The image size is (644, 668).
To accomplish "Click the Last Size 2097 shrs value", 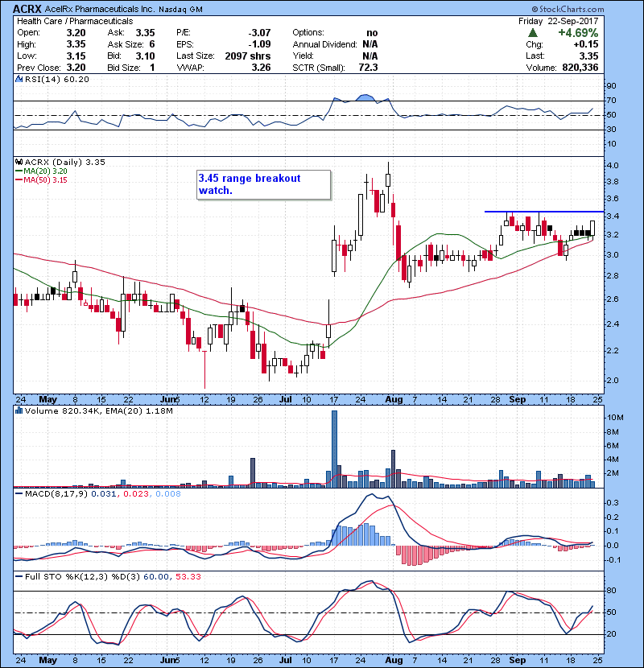I will (248, 56).
